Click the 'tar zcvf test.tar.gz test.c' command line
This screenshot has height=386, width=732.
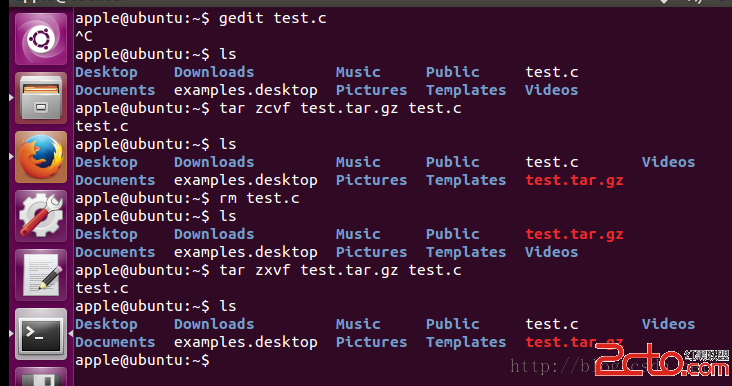(x=268, y=108)
